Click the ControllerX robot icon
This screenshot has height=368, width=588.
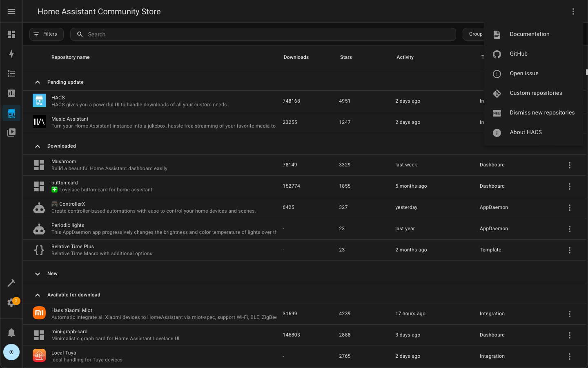point(39,208)
